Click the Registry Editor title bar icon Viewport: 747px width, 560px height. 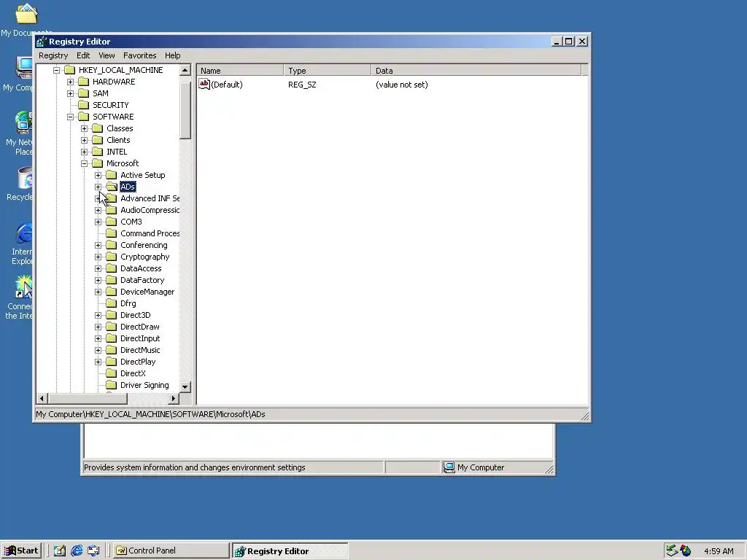tap(42, 42)
